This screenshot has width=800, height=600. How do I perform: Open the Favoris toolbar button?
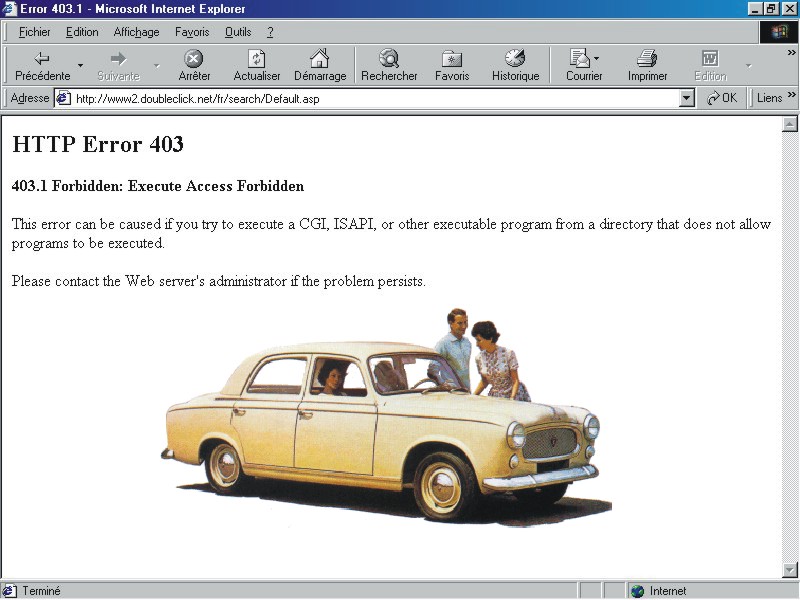(452, 66)
